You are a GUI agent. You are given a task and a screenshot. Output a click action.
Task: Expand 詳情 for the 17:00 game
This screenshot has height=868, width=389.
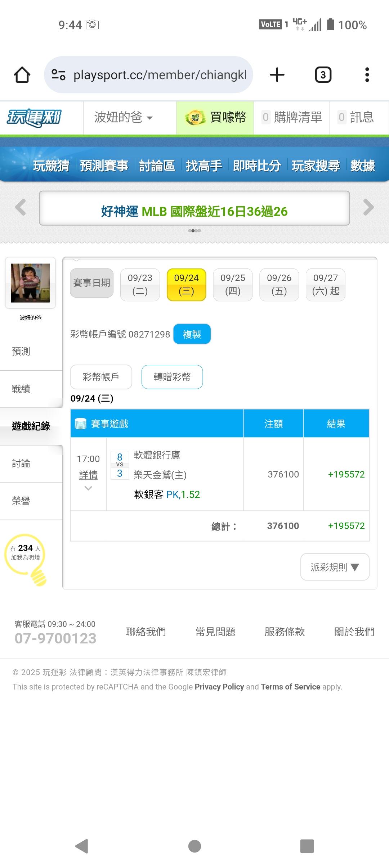tap(88, 475)
